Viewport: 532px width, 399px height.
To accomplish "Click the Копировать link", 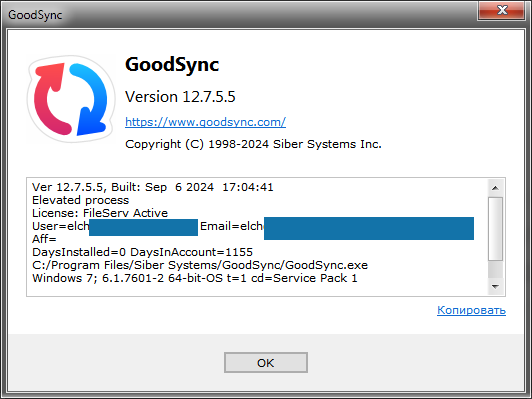I will (x=471, y=310).
